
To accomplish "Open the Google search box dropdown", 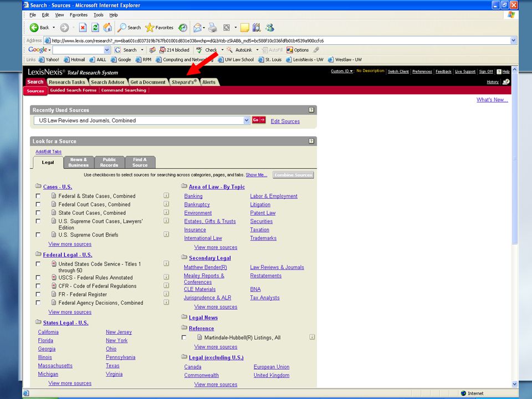I will pyautogui.click(x=107, y=50).
